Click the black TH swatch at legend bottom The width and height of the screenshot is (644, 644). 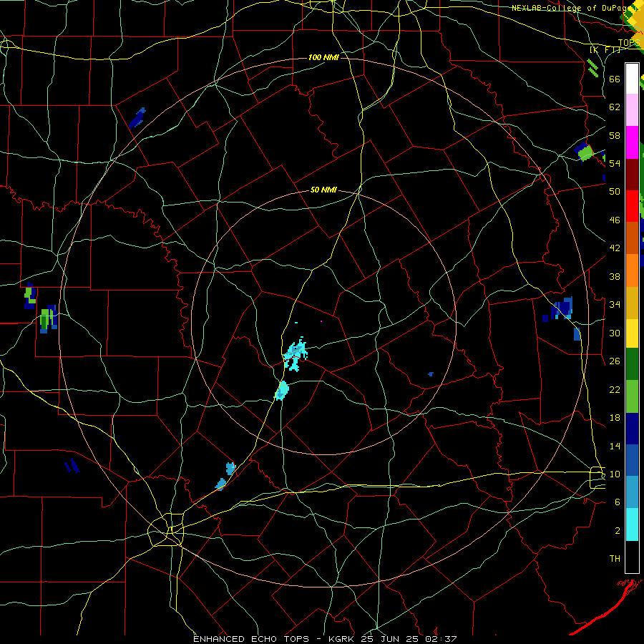point(632,557)
